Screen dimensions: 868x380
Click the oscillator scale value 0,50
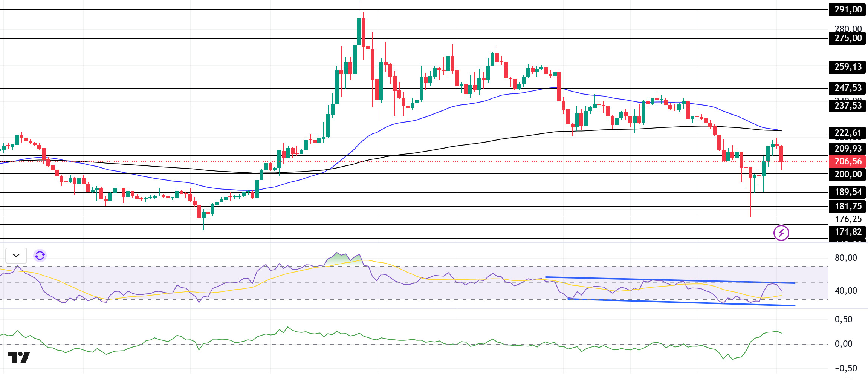[843, 319]
